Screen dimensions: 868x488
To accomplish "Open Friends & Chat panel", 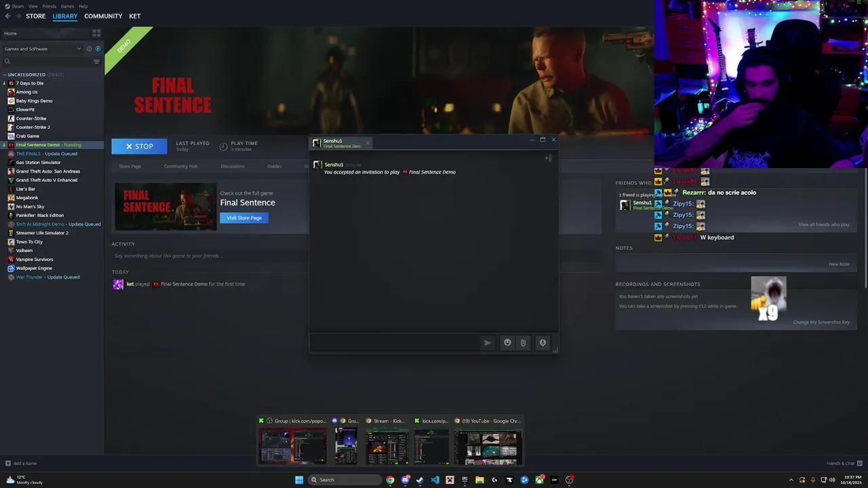I will coord(843,464).
